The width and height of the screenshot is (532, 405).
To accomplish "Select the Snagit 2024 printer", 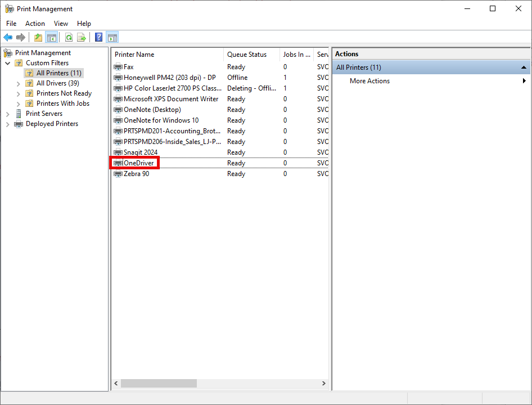I will point(141,152).
